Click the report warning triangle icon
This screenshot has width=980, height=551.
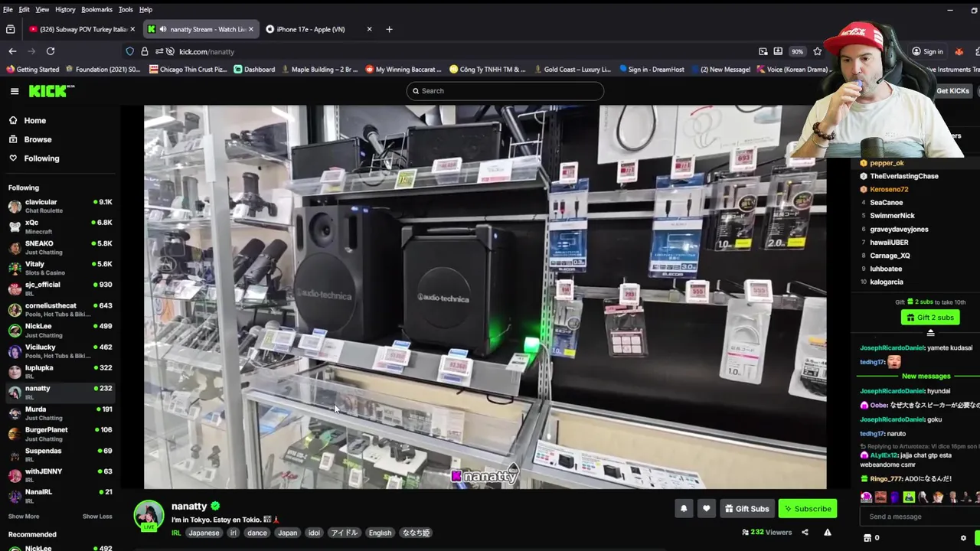[x=828, y=533]
